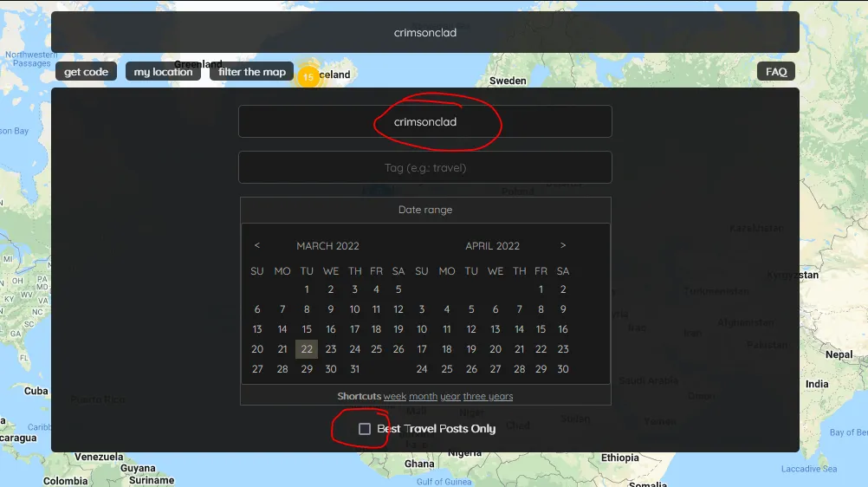This screenshot has height=487, width=868.
Task: Pick March 31 in the calendar
Action: pyautogui.click(x=355, y=369)
